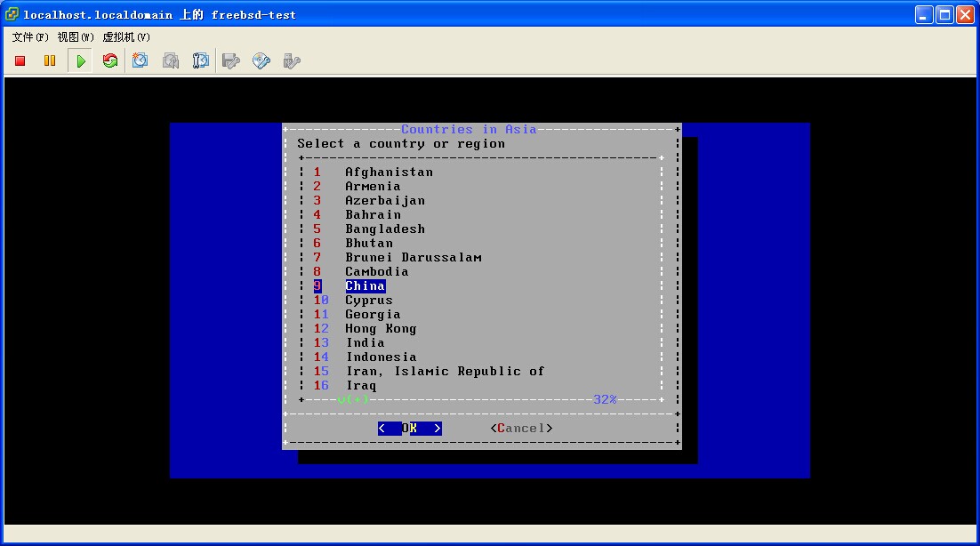The image size is (980, 546).
Task: Select India from the country list
Action: coord(365,342)
